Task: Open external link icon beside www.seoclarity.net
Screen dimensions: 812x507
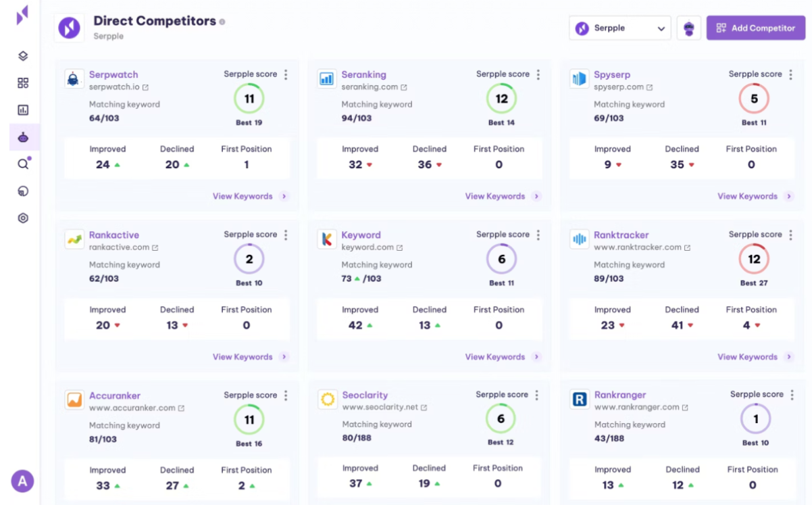Action: [x=424, y=408]
